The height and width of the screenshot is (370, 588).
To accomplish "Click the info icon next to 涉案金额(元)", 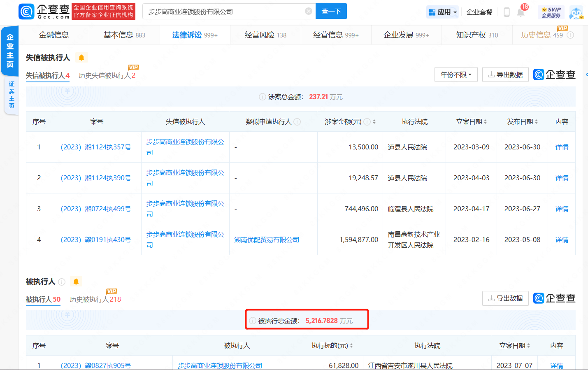I will pyautogui.click(x=367, y=122).
